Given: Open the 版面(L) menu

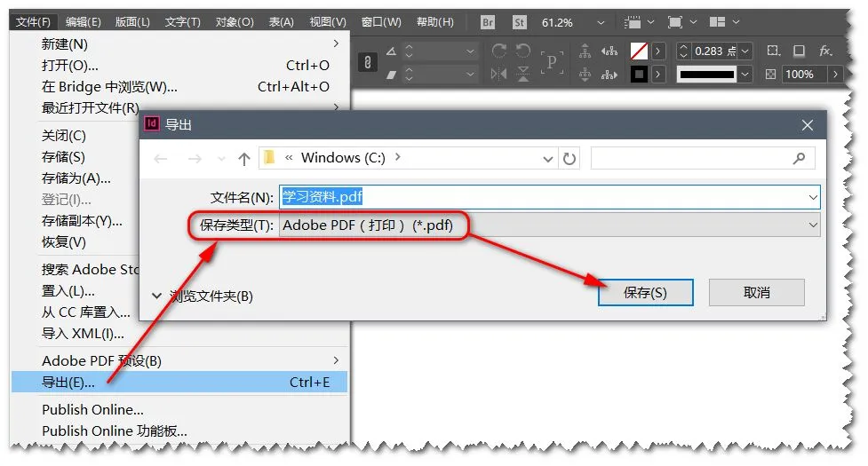Looking at the screenshot, I should click(x=132, y=22).
